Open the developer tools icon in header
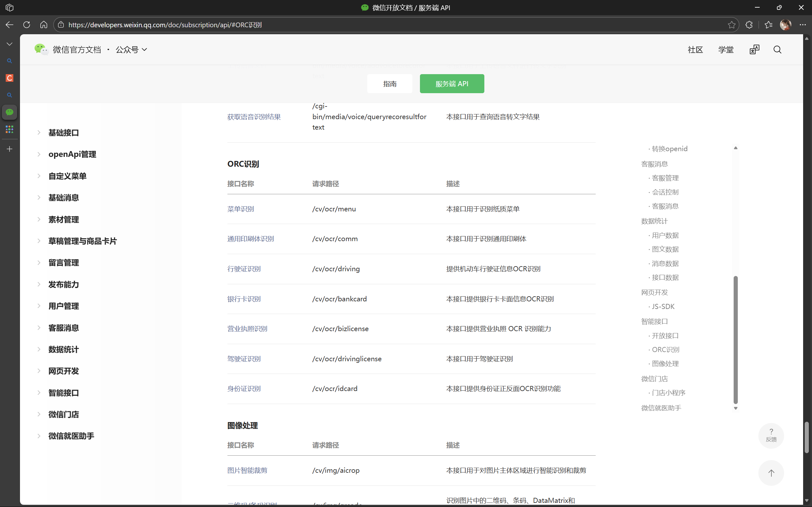The width and height of the screenshot is (812, 507). coord(754,50)
